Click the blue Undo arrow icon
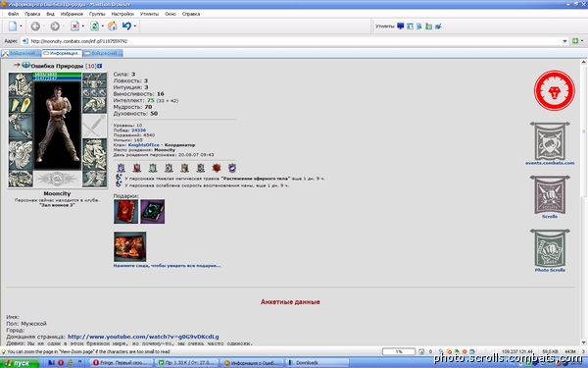 [x=126, y=26]
